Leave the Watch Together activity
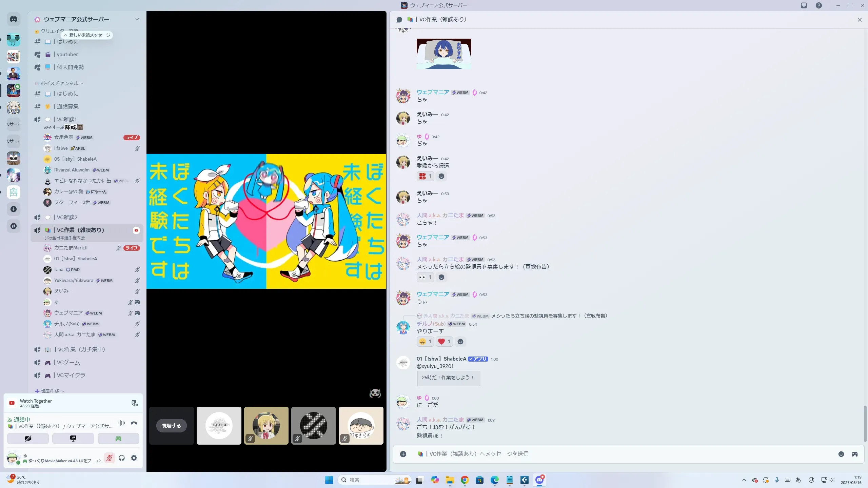The width and height of the screenshot is (868, 488). coord(135,403)
